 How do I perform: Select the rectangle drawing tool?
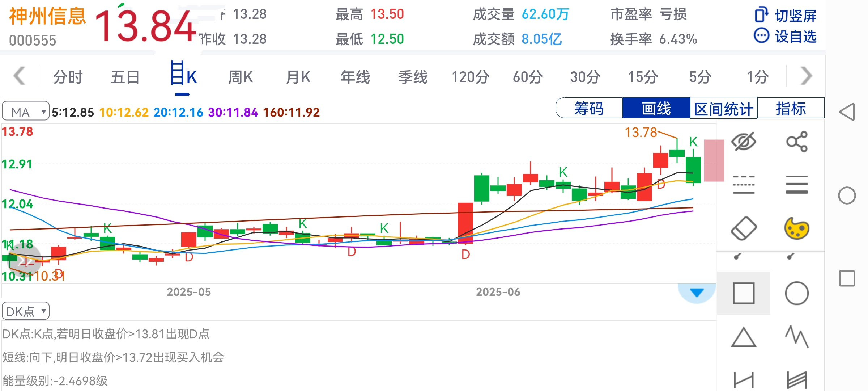(x=744, y=293)
